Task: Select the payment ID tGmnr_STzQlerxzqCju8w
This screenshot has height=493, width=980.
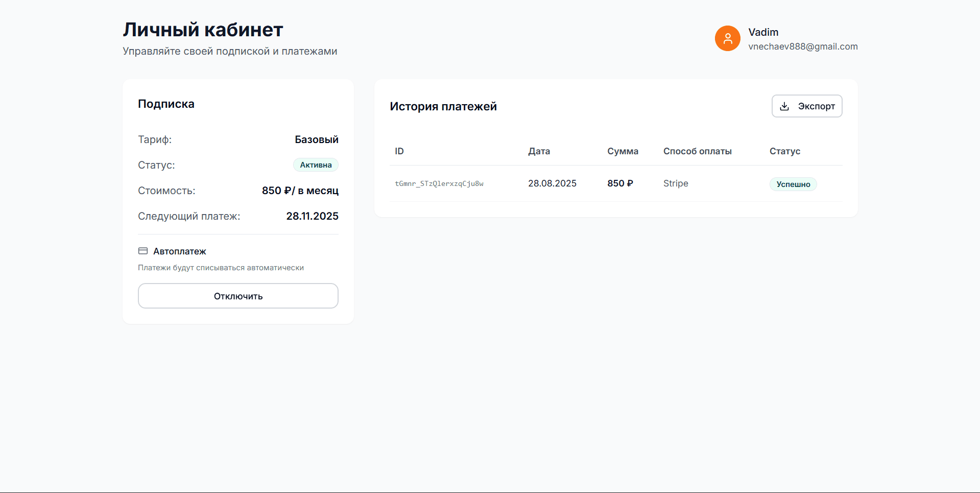Action: (439, 183)
